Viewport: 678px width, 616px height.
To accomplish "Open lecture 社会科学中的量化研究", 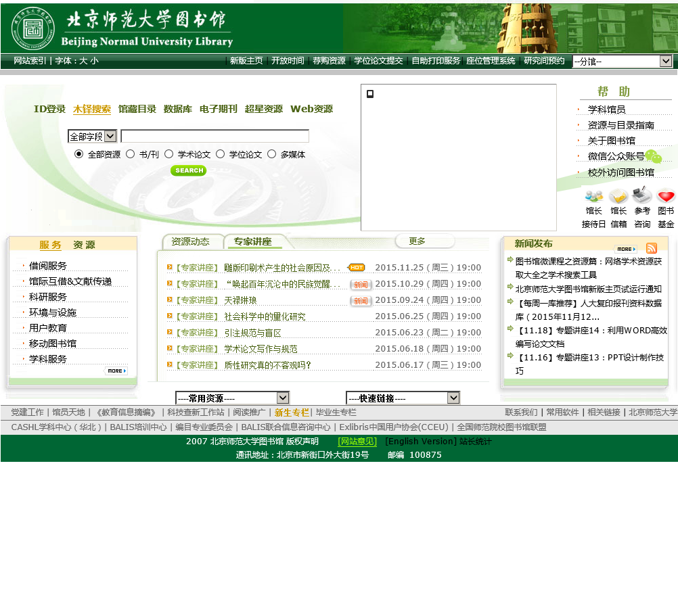I will click(x=265, y=316).
